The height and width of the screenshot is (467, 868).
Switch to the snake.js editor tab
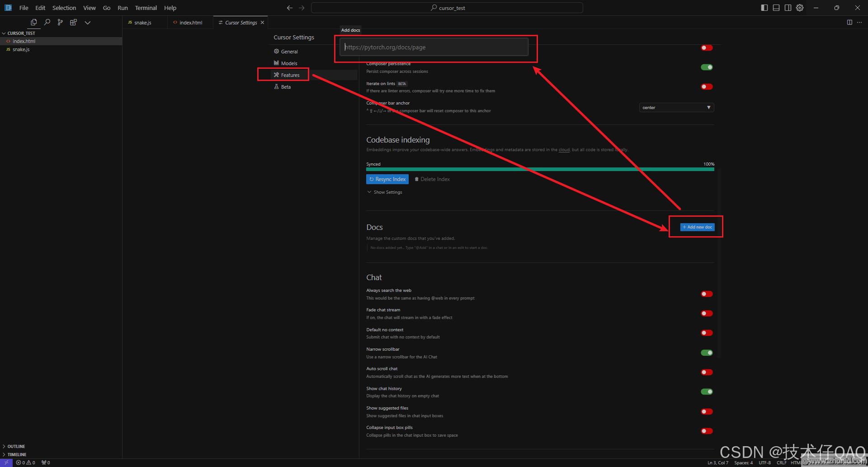click(142, 23)
